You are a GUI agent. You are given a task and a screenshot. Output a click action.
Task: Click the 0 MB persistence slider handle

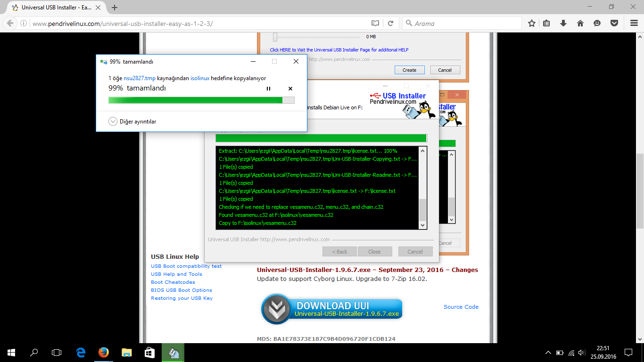click(x=275, y=37)
